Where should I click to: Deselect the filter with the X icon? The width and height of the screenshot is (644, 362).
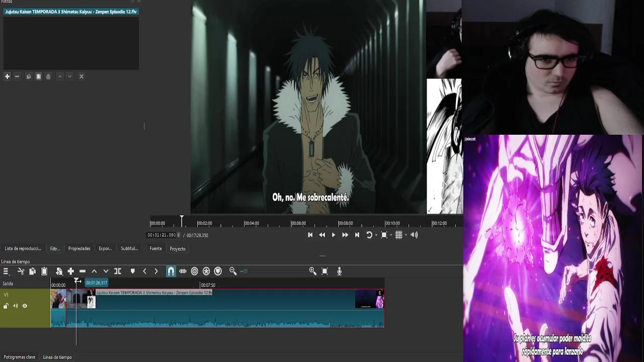[82, 76]
